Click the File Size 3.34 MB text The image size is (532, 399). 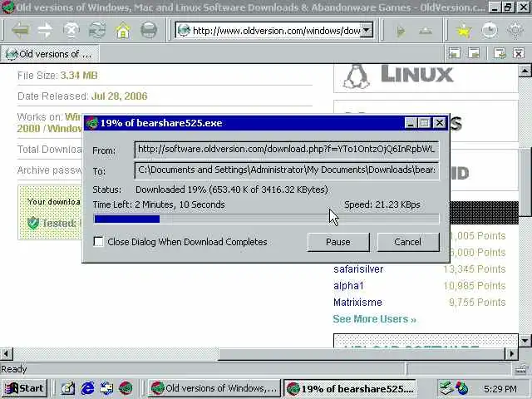point(57,76)
